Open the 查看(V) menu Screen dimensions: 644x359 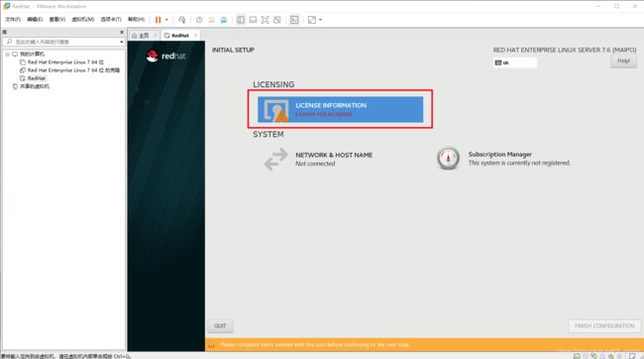57,19
